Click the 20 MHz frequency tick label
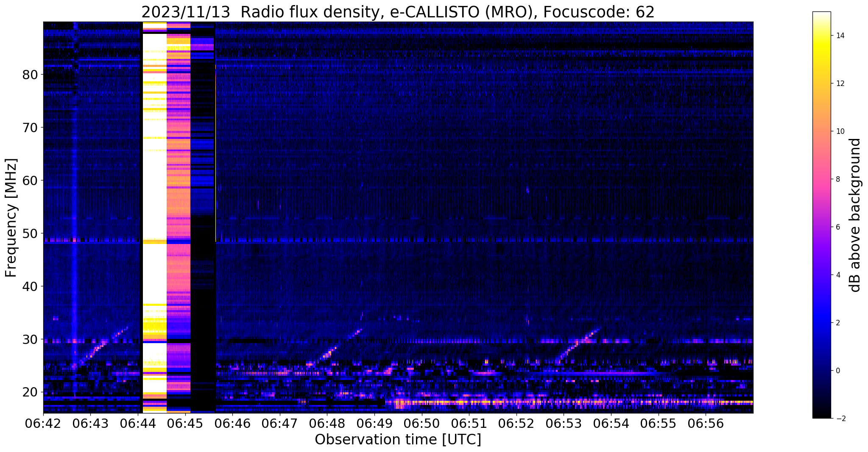Image resolution: width=868 pixels, height=452 pixels. 30,392
